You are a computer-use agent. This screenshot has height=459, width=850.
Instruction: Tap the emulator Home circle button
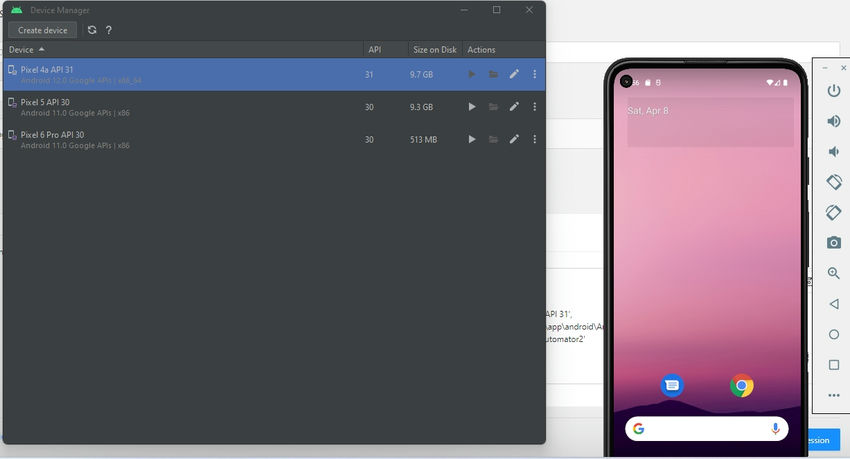click(x=834, y=334)
